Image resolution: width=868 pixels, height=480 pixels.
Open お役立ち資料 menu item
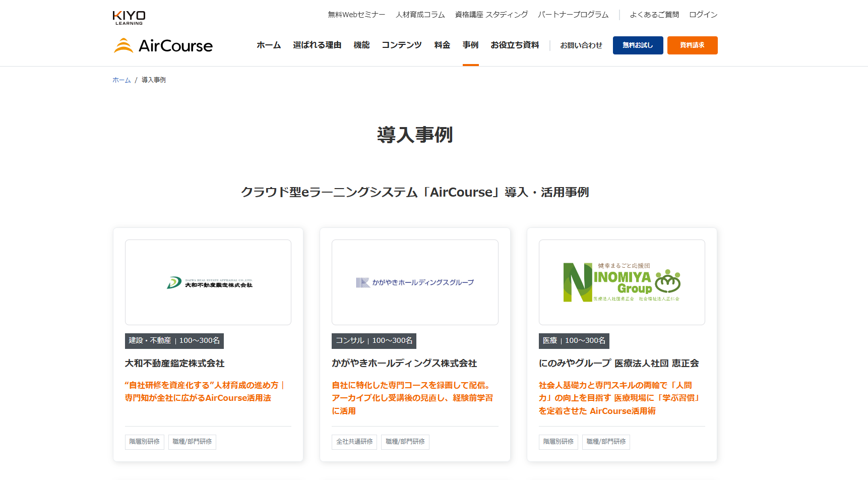[x=515, y=45]
